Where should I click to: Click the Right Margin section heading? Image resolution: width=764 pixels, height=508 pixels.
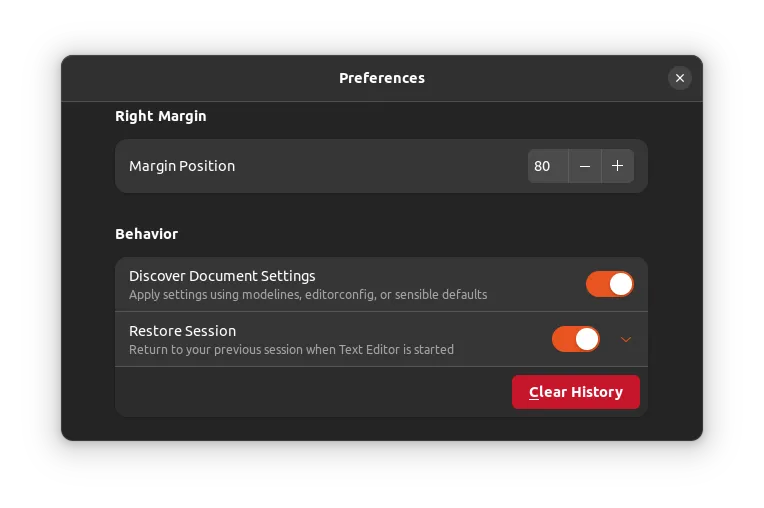(x=160, y=116)
